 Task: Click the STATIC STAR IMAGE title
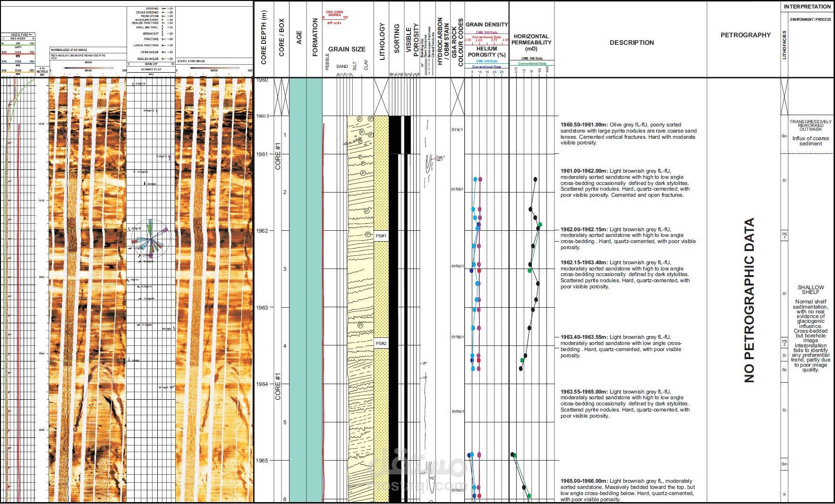(x=191, y=61)
